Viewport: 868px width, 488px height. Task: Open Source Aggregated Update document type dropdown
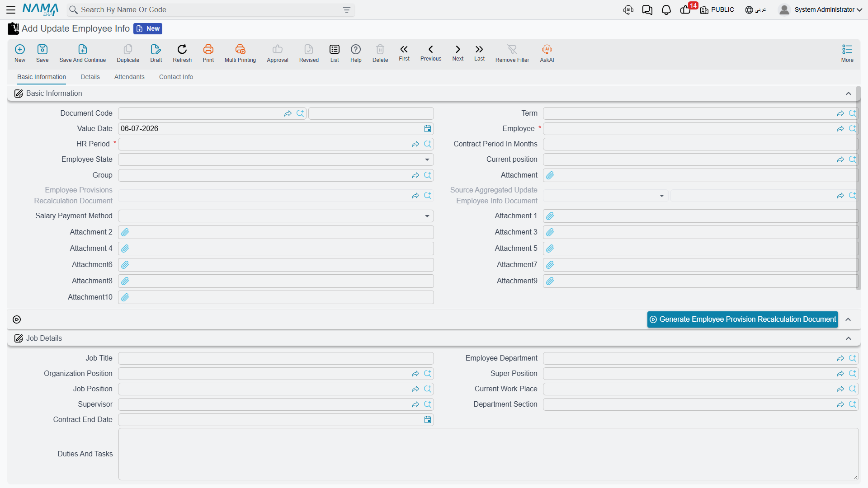[x=661, y=196]
